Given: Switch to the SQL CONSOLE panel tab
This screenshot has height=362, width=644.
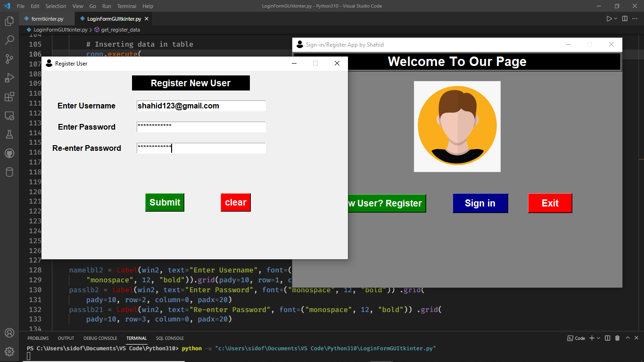Looking at the screenshot, I should (170, 338).
